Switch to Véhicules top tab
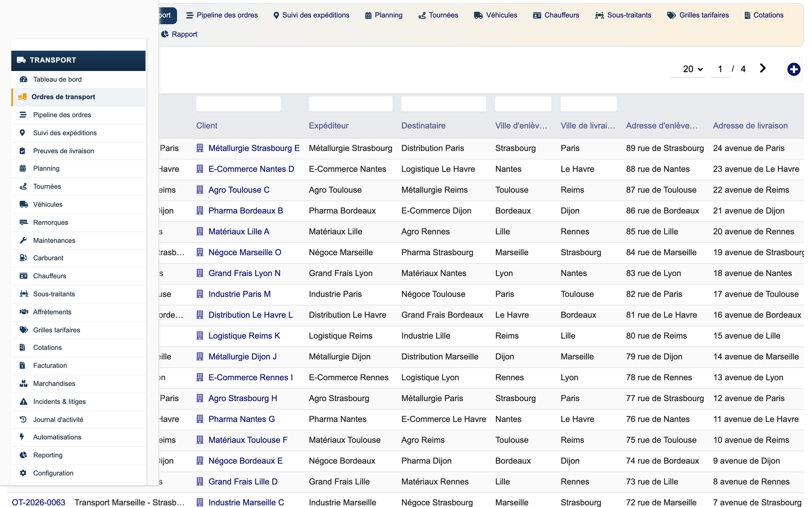Viewport: 812px width, 507px height. 496,15
